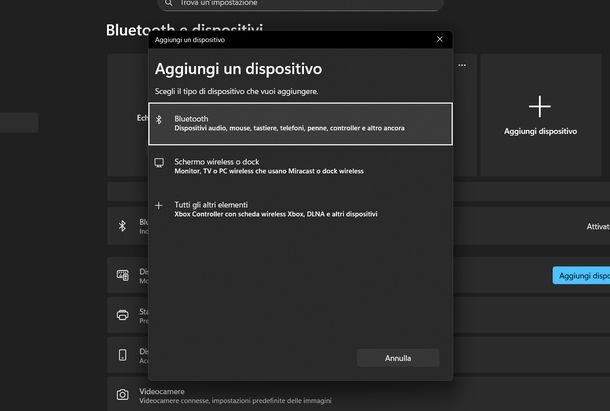Image resolution: width=610 pixels, height=411 pixels.
Task: Click the Annulla button
Action: (x=398, y=358)
